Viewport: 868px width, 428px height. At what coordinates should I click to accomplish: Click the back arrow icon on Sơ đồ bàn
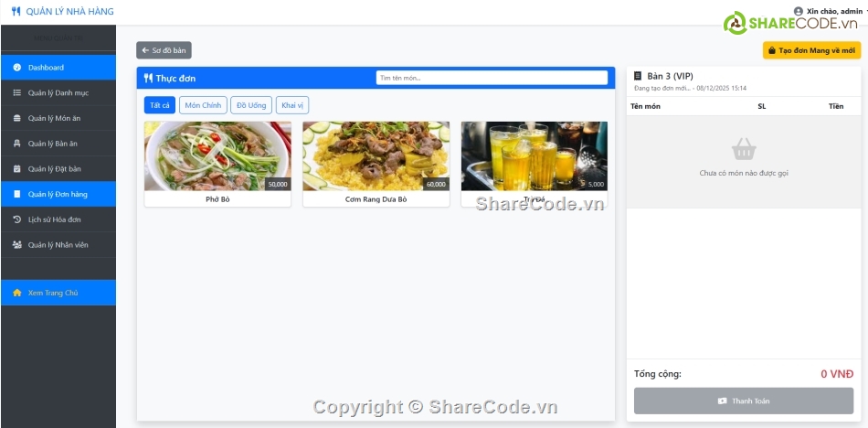click(145, 50)
